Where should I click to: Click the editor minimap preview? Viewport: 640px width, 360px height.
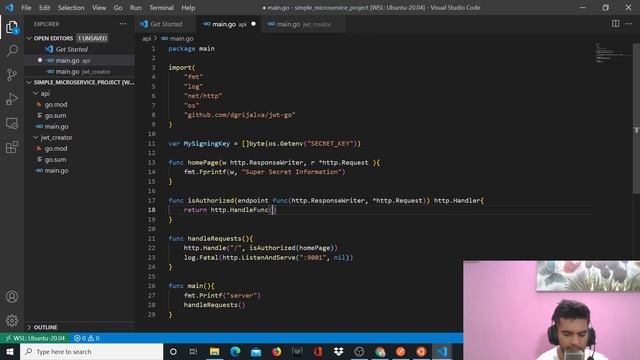tap(611, 53)
